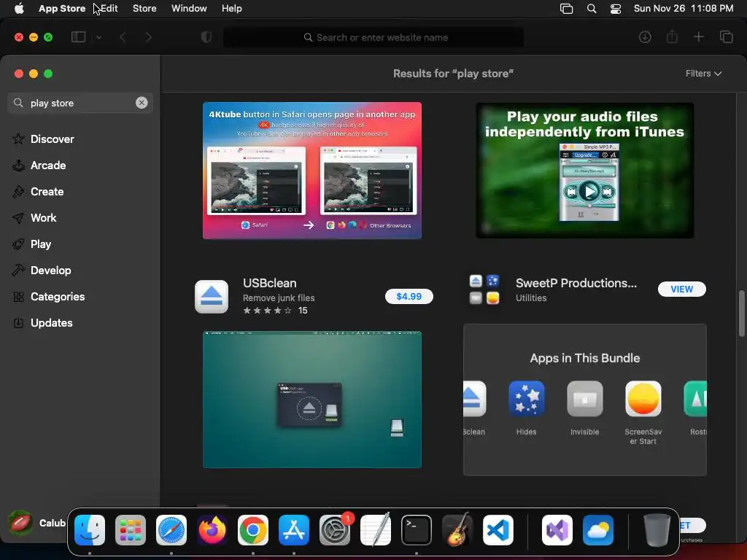Go back in Safari
The width and height of the screenshot is (747, 560).
click(x=123, y=37)
